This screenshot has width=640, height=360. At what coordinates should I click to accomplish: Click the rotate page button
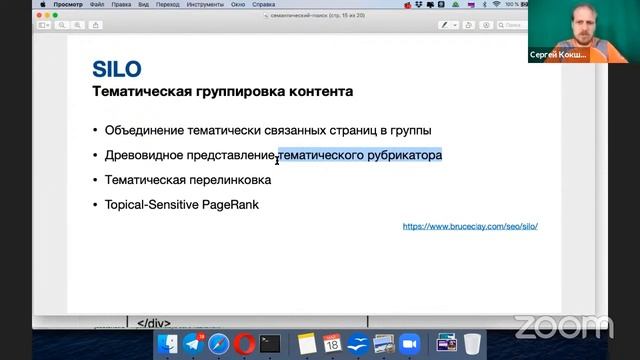tap(469, 25)
